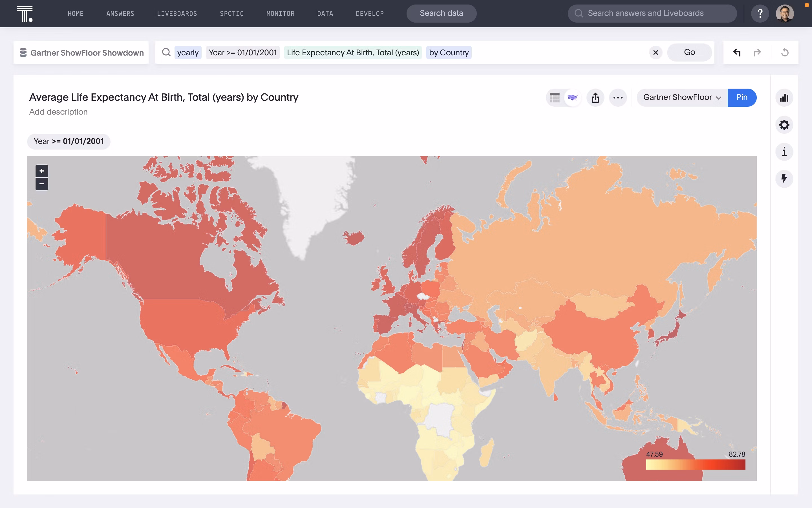Open the chart type bar icon

784,98
